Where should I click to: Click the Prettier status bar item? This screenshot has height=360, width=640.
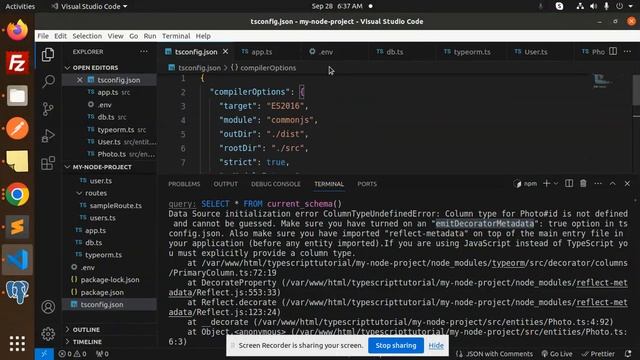(x=598, y=354)
